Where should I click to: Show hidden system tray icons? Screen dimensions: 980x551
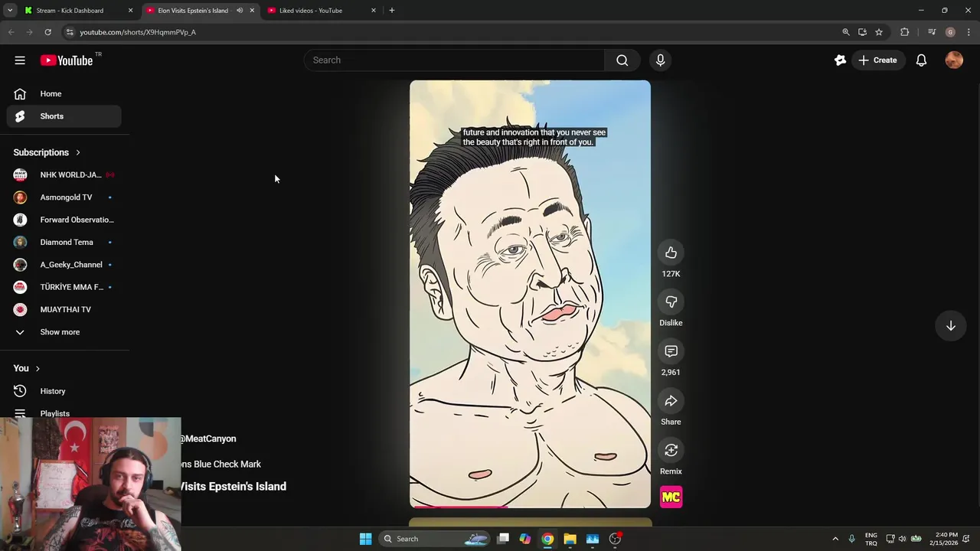click(835, 539)
